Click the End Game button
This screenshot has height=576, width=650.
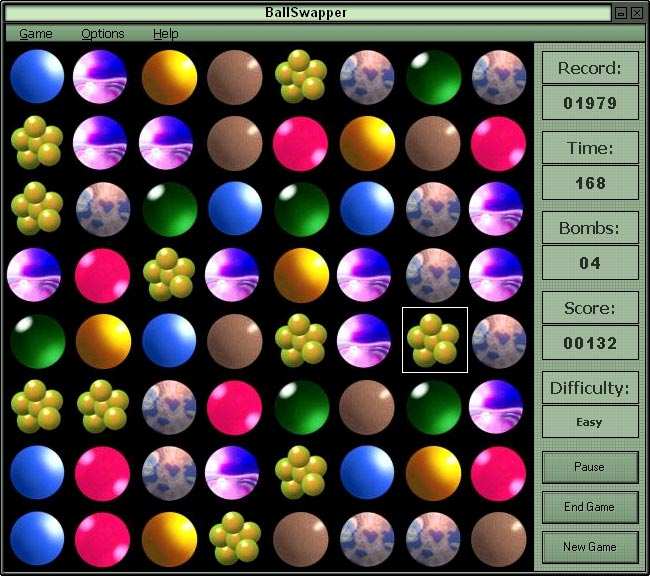pyautogui.click(x=590, y=507)
